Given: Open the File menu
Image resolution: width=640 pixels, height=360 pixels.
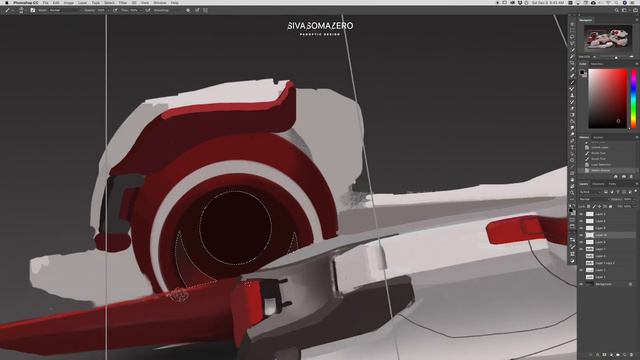Looking at the screenshot, I should [x=45, y=2].
